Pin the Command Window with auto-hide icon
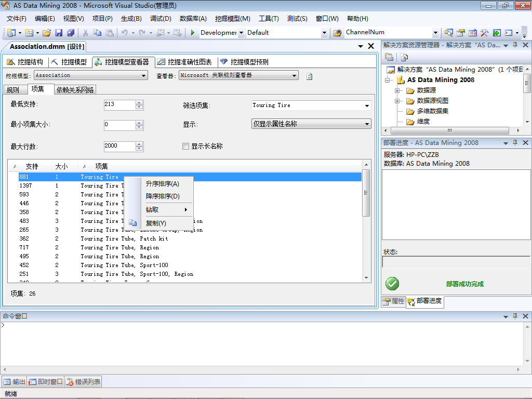The image size is (532, 399). (x=515, y=316)
